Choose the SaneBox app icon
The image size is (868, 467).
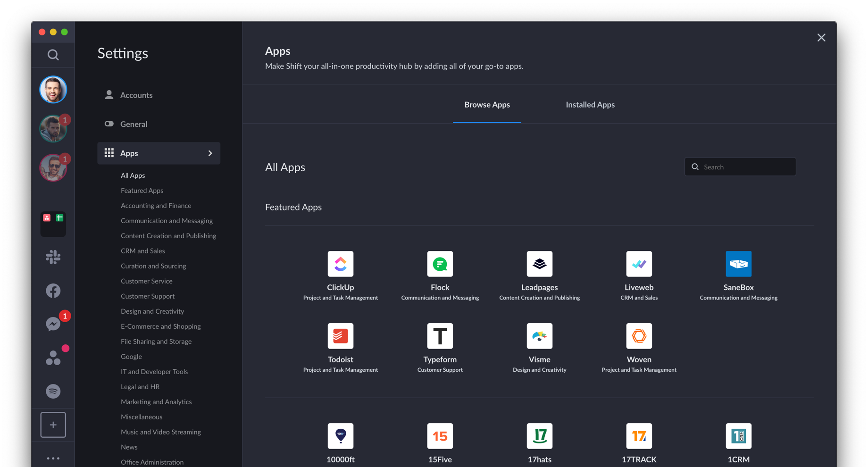[x=738, y=264]
